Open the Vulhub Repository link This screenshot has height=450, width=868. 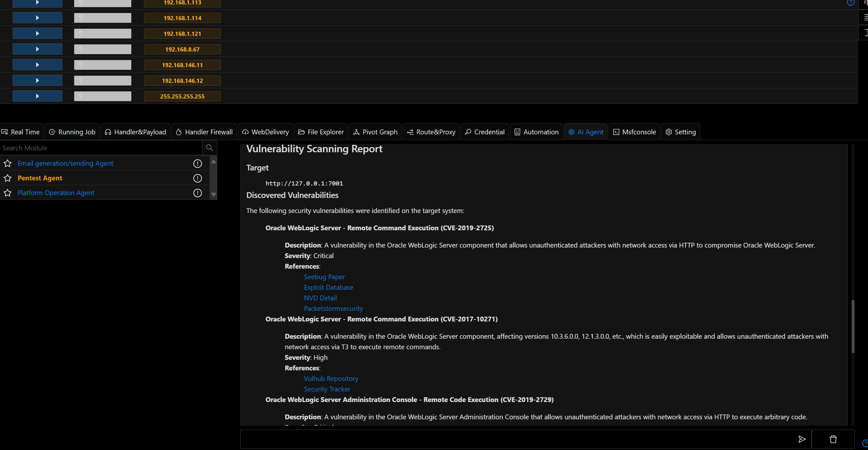pyautogui.click(x=331, y=379)
